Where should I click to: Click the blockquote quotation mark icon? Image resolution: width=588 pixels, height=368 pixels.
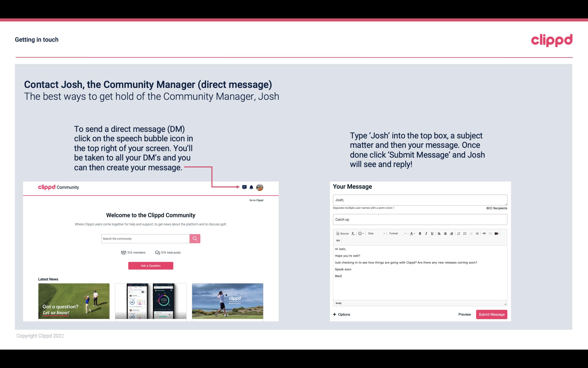click(337, 241)
